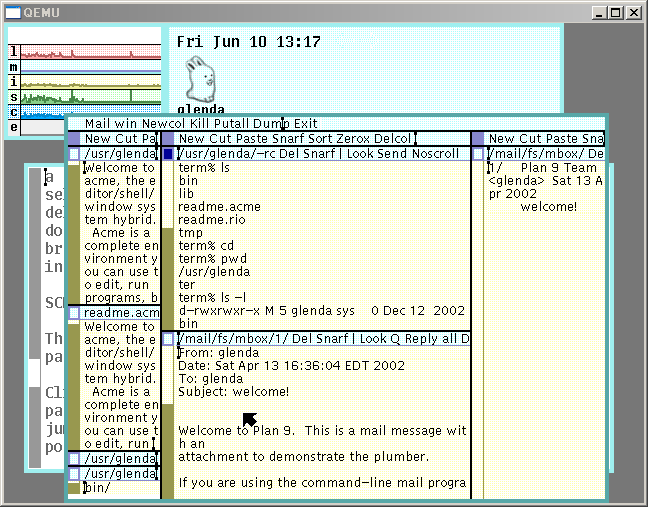Image resolution: width=648 pixels, height=507 pixels.
Task: Click the 'Fri Jun 10 13:17' clock text
Action: (x=248, y=42)
